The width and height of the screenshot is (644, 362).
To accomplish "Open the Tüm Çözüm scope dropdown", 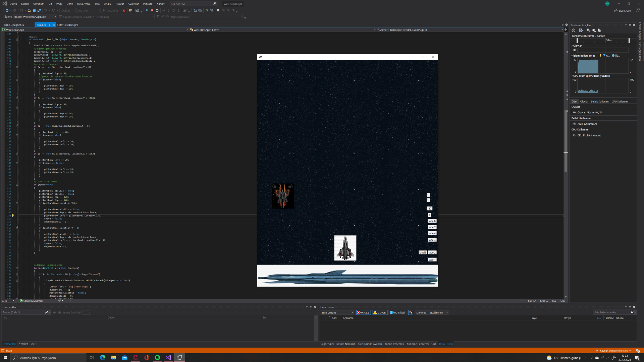I will tap(337, 312).
